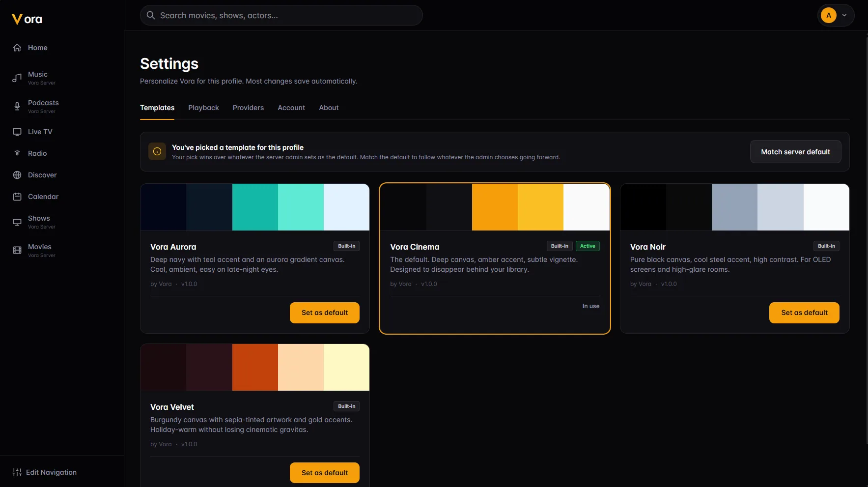Click the burnt-orange swatch in Vora Velvet
The height and width of the screenshot is (487, 868).
[x=255, y=367]
